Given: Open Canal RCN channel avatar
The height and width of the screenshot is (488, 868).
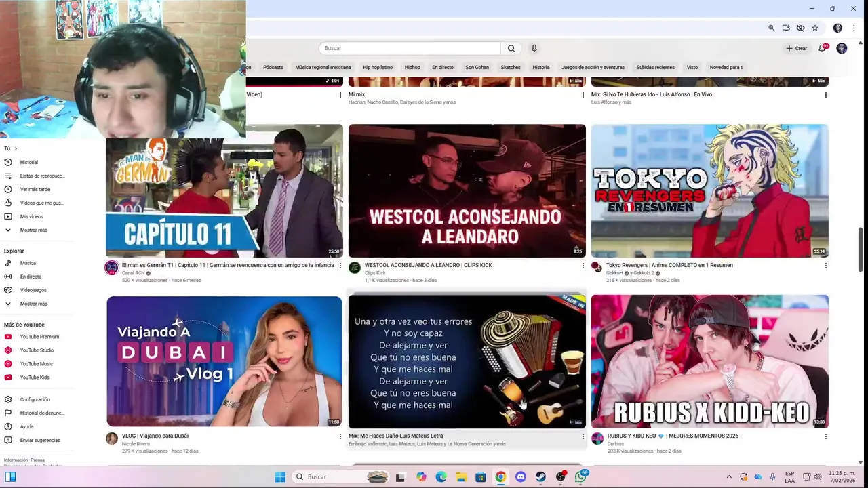Looking at the screenshot, I should 112,268.
